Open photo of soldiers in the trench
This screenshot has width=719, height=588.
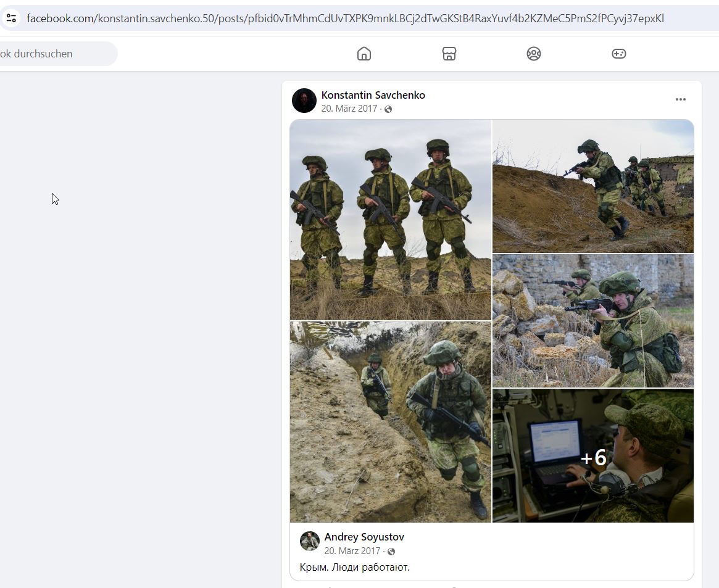[x=390, y=422]
